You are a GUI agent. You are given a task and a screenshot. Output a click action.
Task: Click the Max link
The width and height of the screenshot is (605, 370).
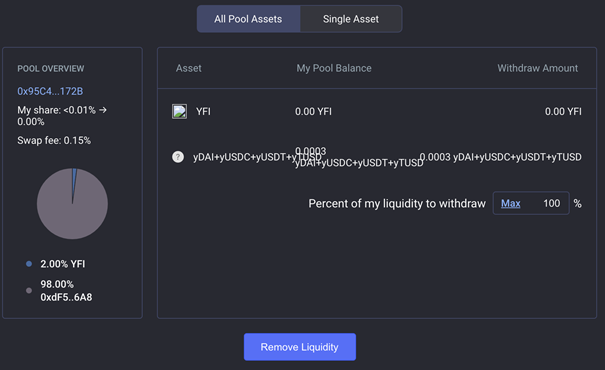coord(510,203)
